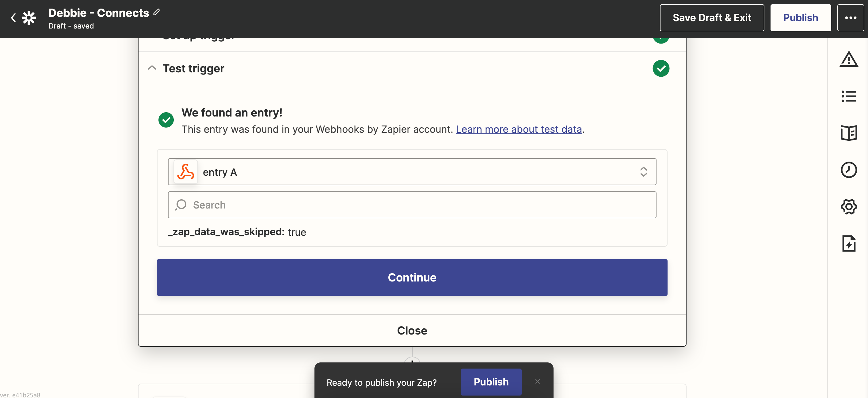Click Save Draft & Exit button

pos(712,18)
